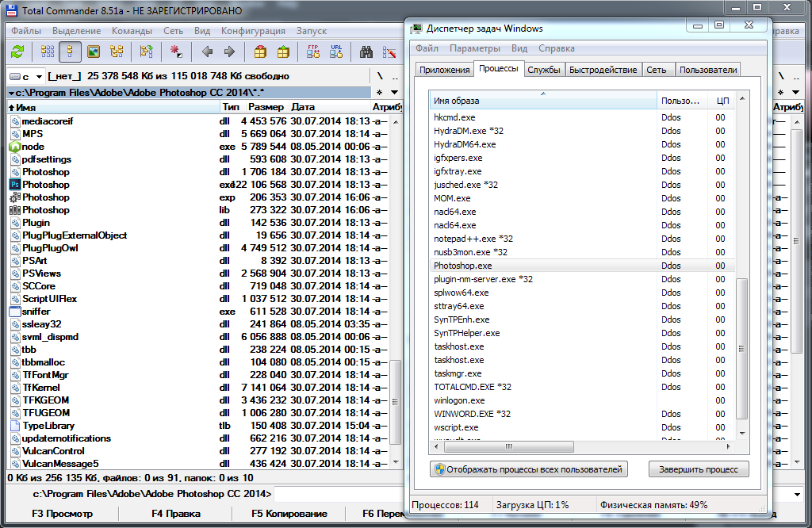Screen dimensions: 812x528
Task: Click Task Manager horizontal scrollbar thumb
Action: tap(509, 446)
